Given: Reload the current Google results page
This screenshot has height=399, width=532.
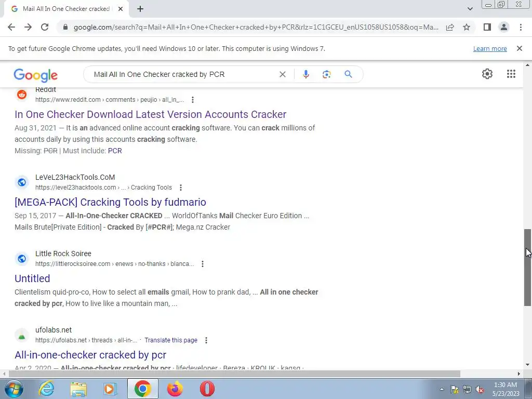Looking at the screenshot, I should [45, 27].
